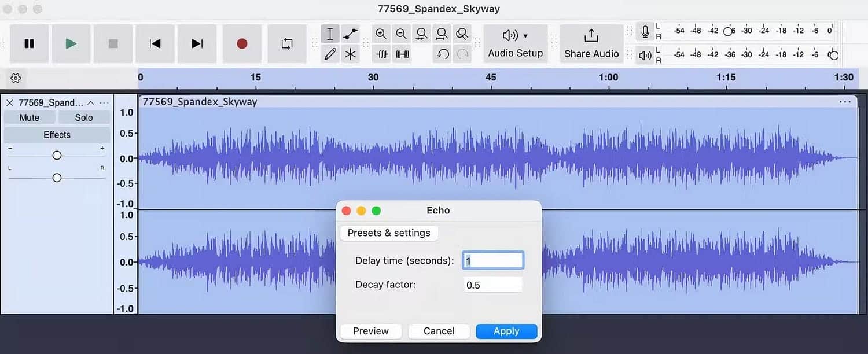The height and width of the screenshot is (354, 868).
Task: Open Presets & settings in Echo dialog
Action: coord(388,233)
